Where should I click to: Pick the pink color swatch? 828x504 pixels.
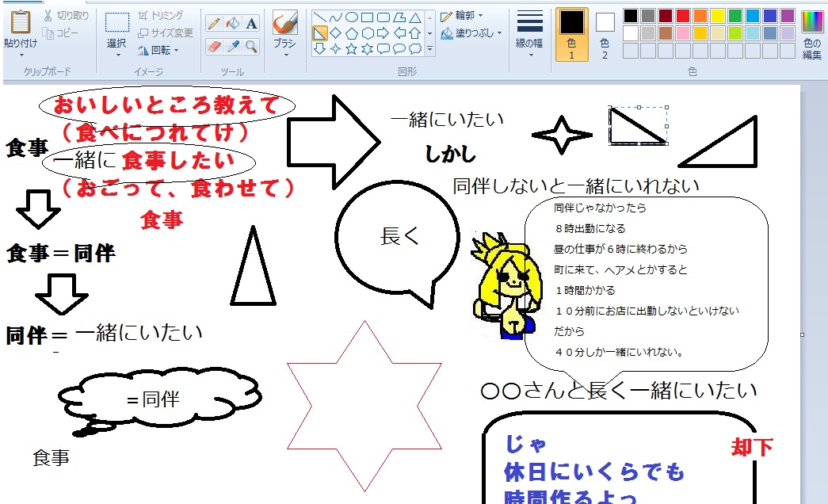683,33
